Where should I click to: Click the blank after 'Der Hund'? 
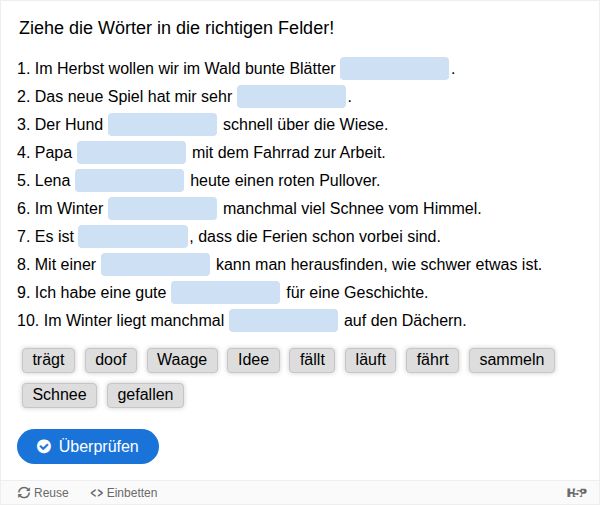(163, 124)
